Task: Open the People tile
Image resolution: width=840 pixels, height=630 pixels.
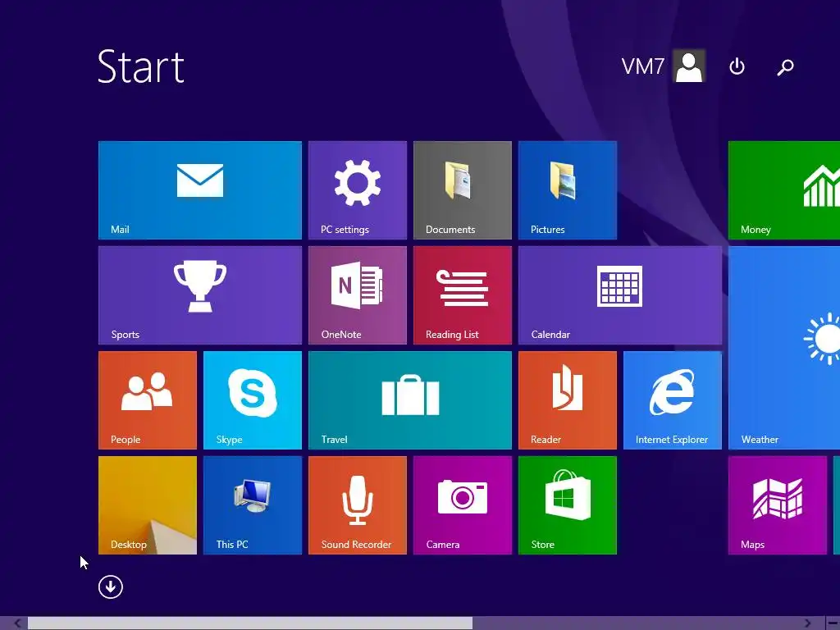Action: (x=148, y=400)
